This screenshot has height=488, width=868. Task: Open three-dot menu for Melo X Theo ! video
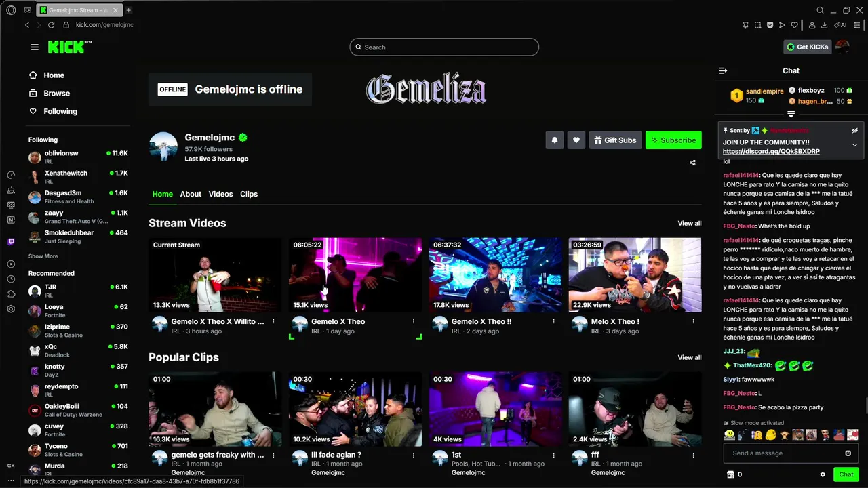coord(694,321)
